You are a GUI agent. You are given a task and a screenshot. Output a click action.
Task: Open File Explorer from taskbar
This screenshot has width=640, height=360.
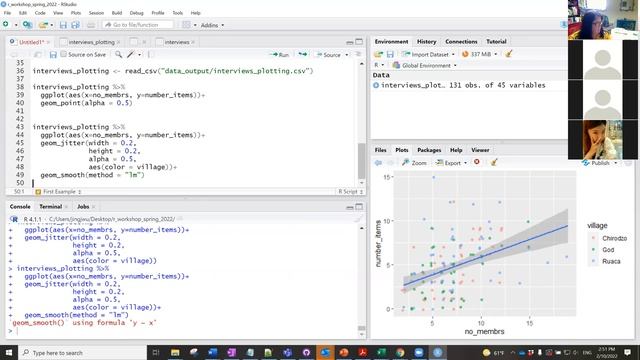click(x=175, y=352)
